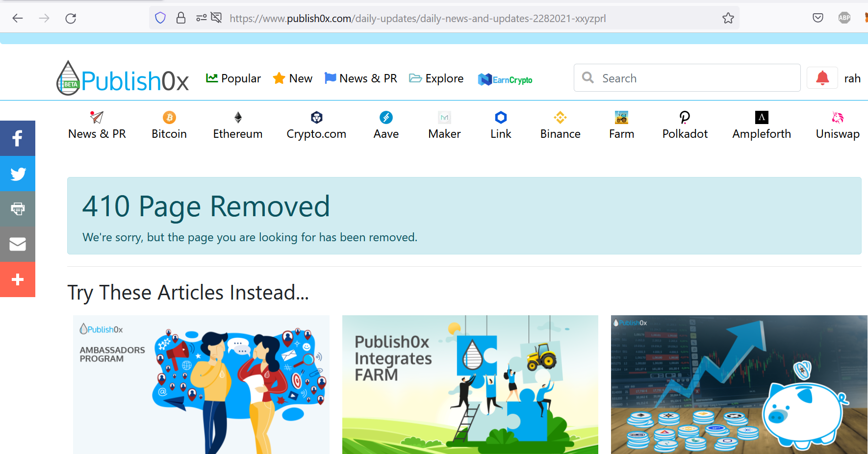Go forward to the next page
This screenshot has height=454, width=868.
(44, 19)
